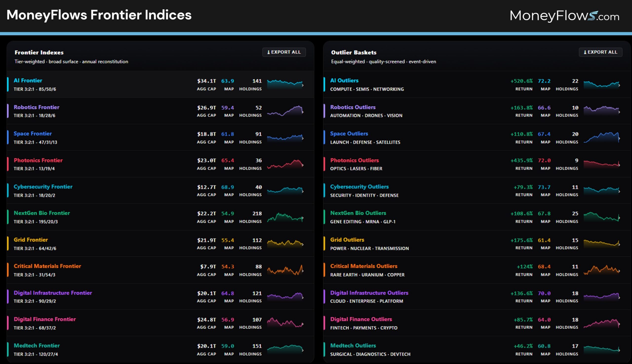
Task: Open the MoneyFlows.com logo link
Action: point(564,16)
